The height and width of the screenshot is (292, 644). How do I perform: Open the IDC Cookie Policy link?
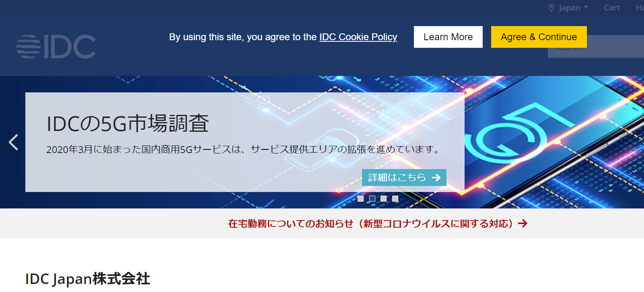pyautogui.click(x=358, y=37)
